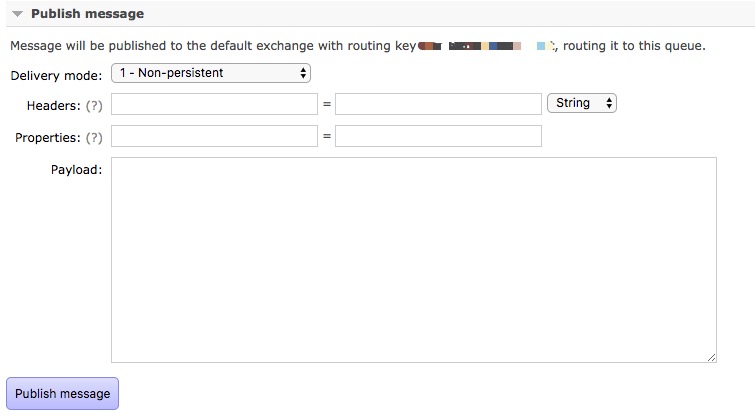Click inside the Payload text area
The height and width of the screenshot is (419, 755).
click(x=414, y=260)
